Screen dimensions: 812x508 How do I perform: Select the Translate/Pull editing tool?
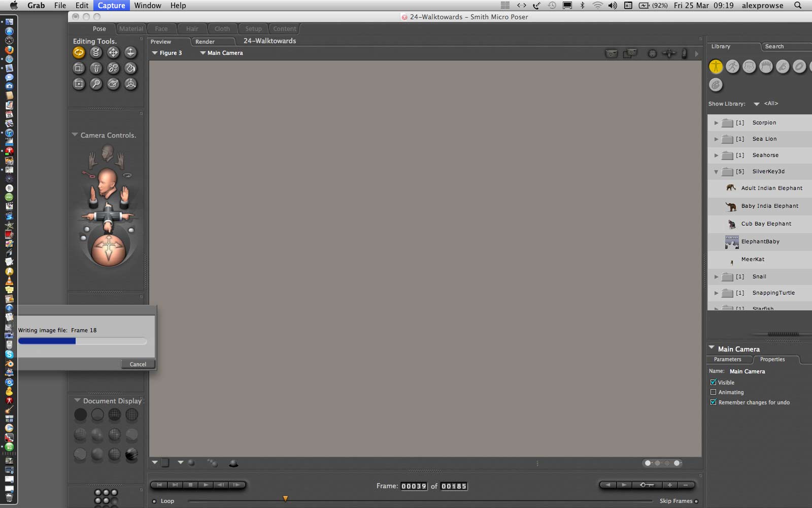click(x=113, y=52)
